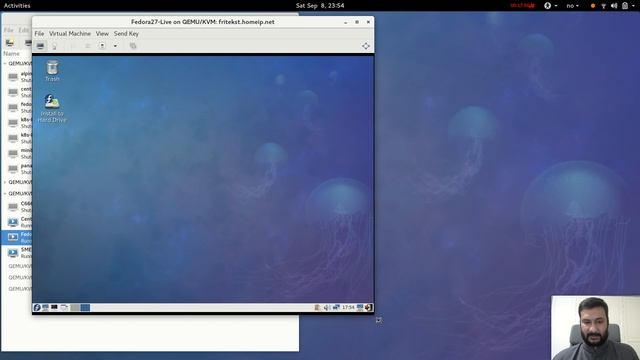Click the 17:54 clock in the guest panel
The image size is (640, 360).
coord(348,307)
